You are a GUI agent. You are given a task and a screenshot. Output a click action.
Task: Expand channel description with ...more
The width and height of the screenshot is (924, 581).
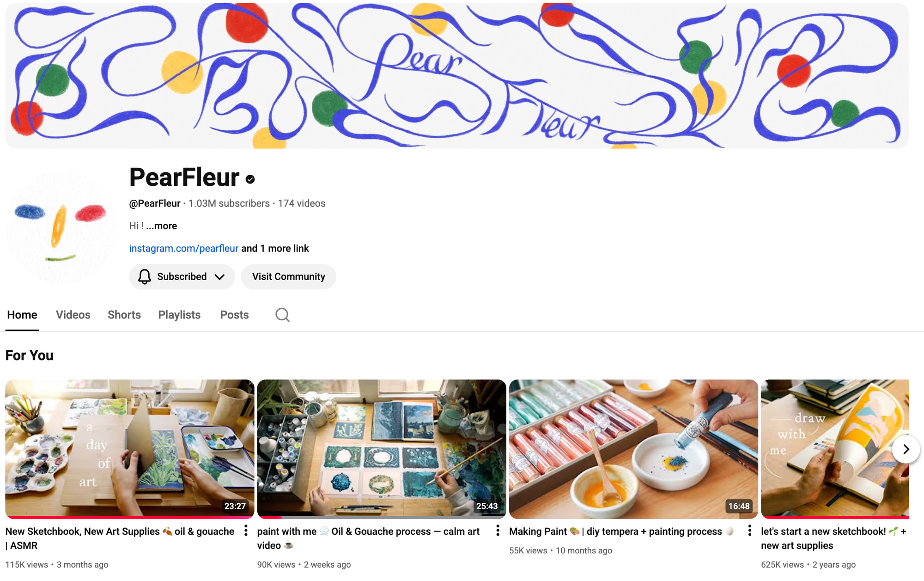coord(162,226)
